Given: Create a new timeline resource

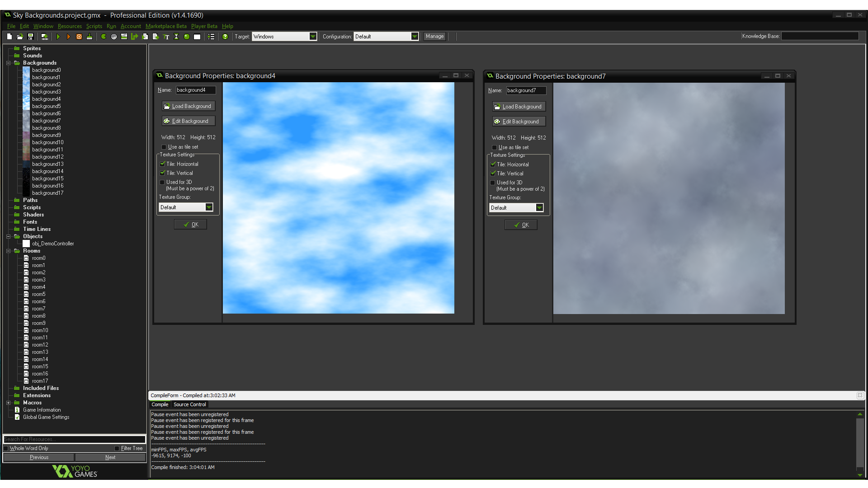Looking at the screenshot, I should coord(176,36).
